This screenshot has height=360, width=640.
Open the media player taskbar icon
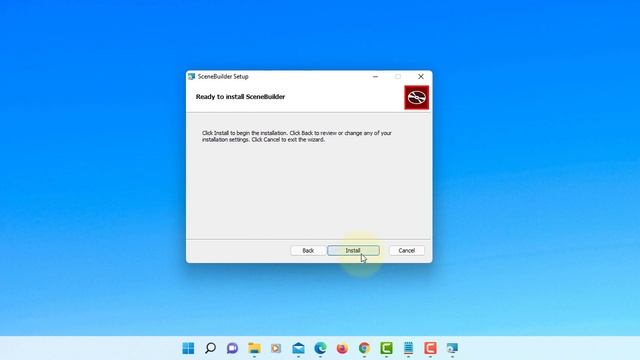click(276, 348)
